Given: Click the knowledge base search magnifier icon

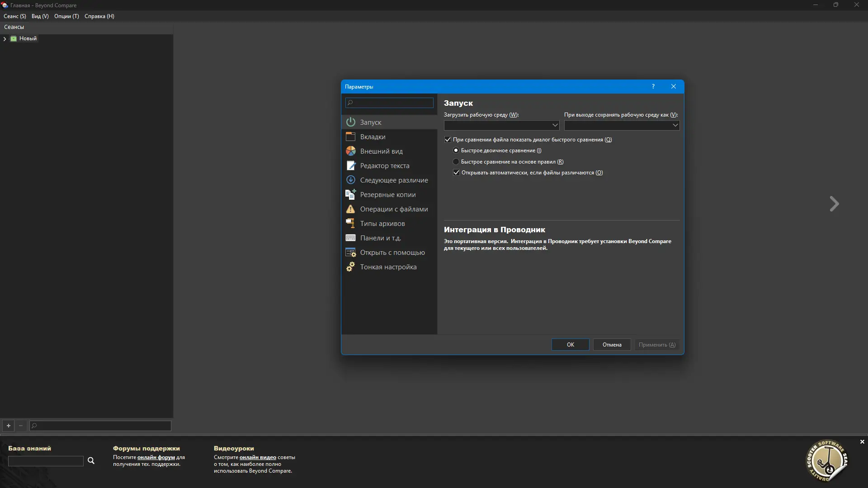Looking at the screenshot, I should point(91,460).
